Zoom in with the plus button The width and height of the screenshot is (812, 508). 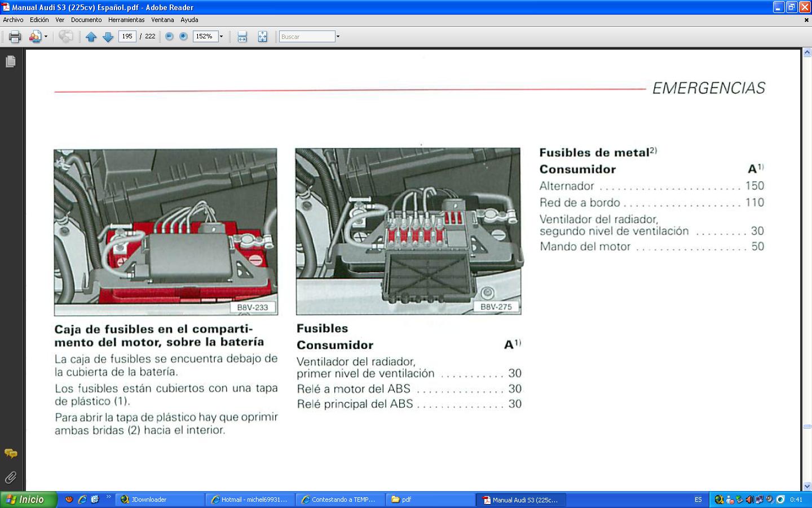[183, 36]
